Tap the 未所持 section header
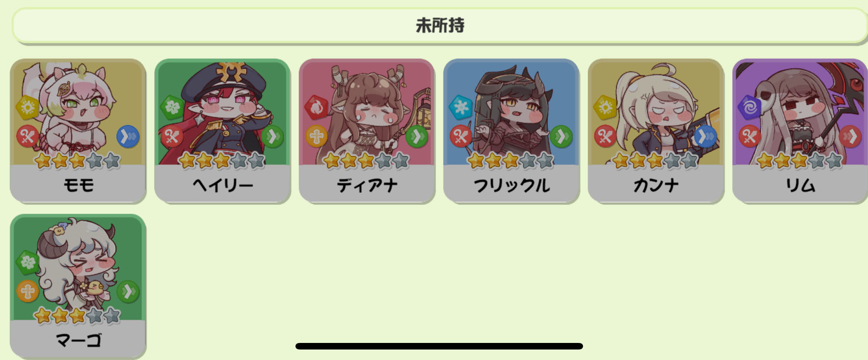Screen dimensions: 868x360 pos(439,25)
